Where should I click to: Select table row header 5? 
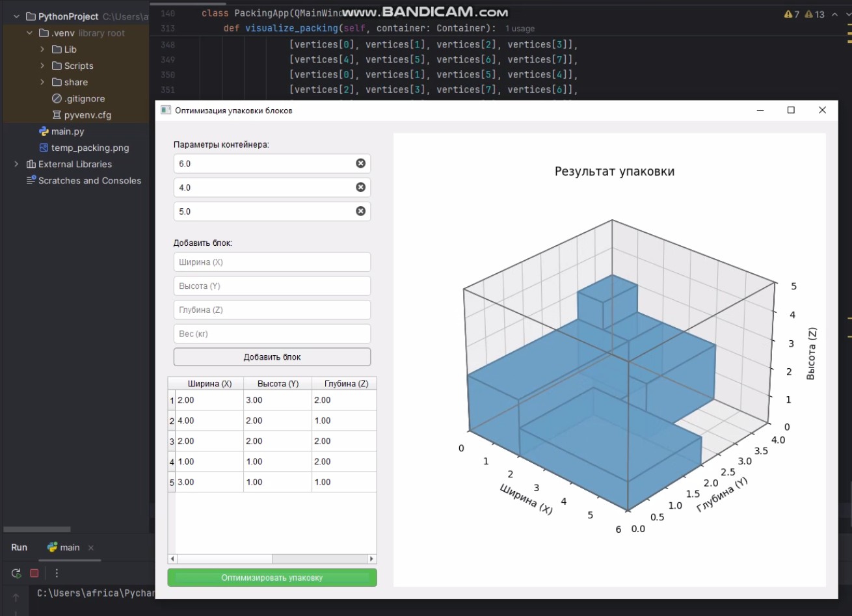coord(172,483)
